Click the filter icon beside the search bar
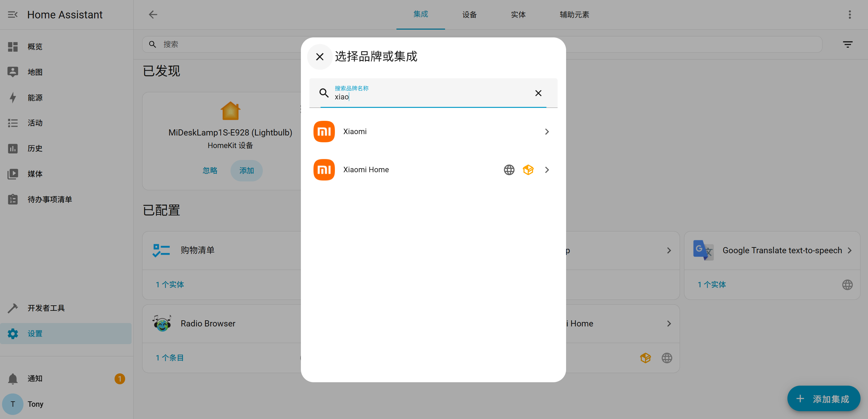This screenshot has height=419, width=868. pyautogui.click(x=848, y=45)
